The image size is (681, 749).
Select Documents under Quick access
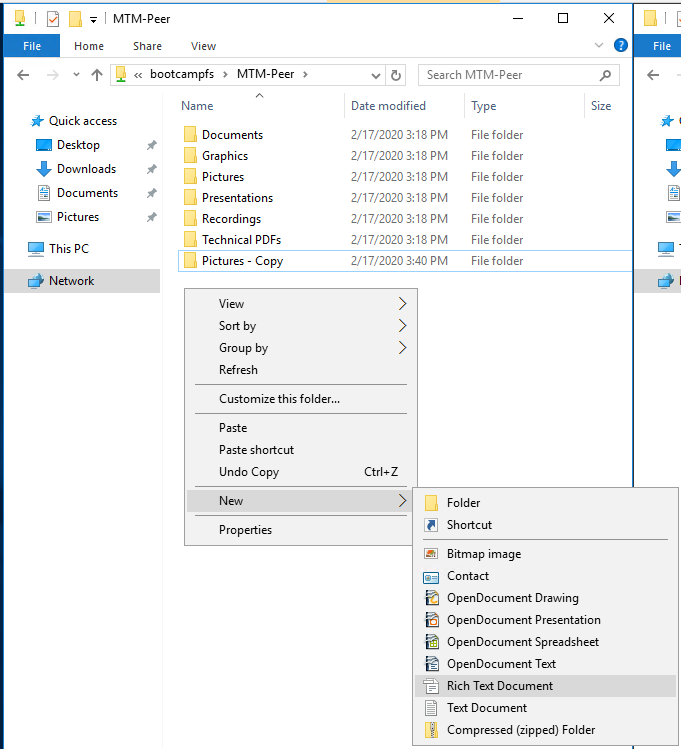pos(87,193)
